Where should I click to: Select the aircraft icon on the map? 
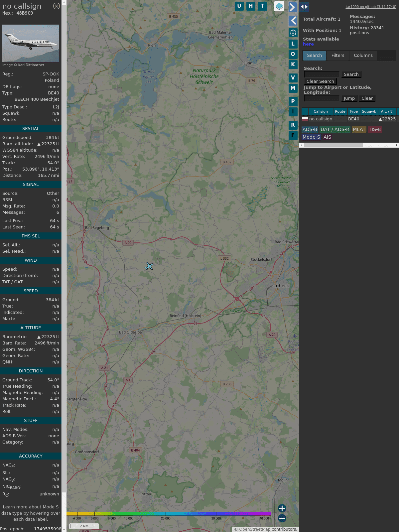(x=149, y=266)
